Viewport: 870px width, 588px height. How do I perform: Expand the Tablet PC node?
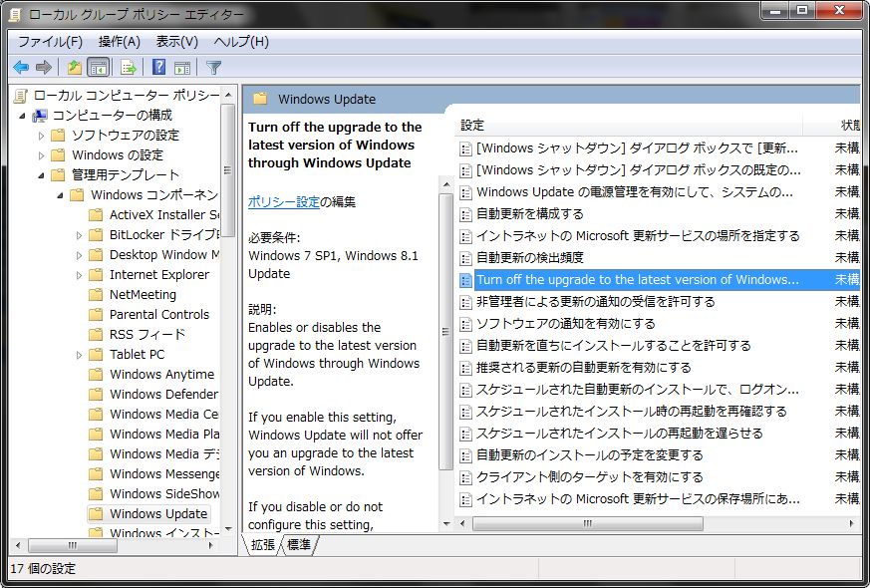pyautogui.click(x=79, y=355)
